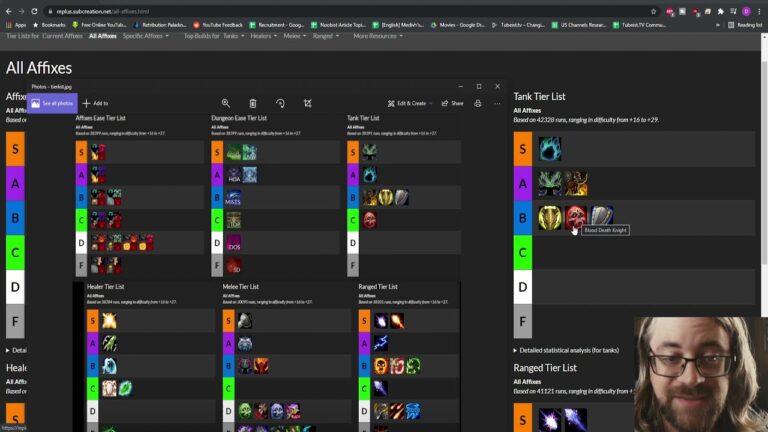This screenshot has width=768, height=432.
Task: Select the crop tool in Photos
Action: 308,103
